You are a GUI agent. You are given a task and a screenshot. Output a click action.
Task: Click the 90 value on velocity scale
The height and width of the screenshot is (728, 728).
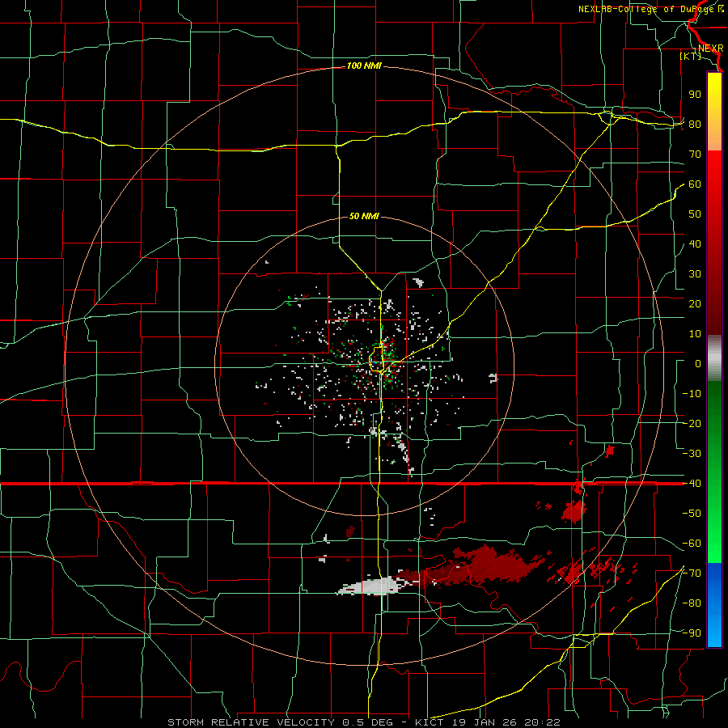coord(695,95)
